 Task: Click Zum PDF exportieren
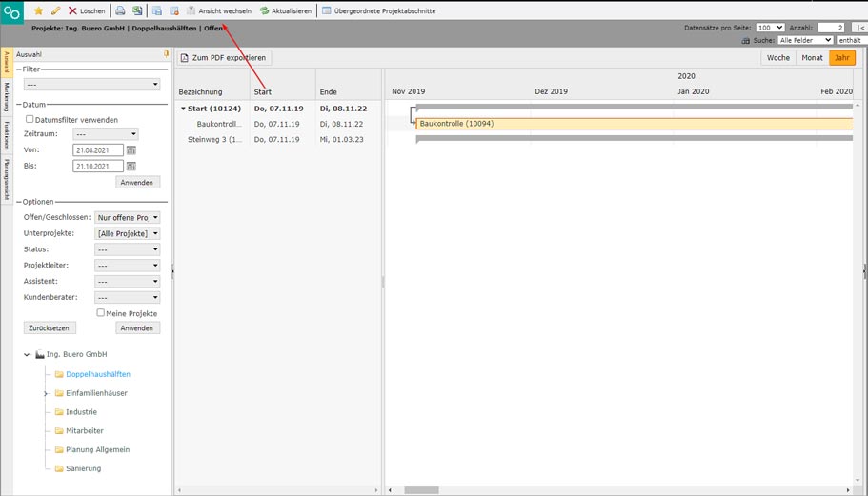click(x=224, y=57)
